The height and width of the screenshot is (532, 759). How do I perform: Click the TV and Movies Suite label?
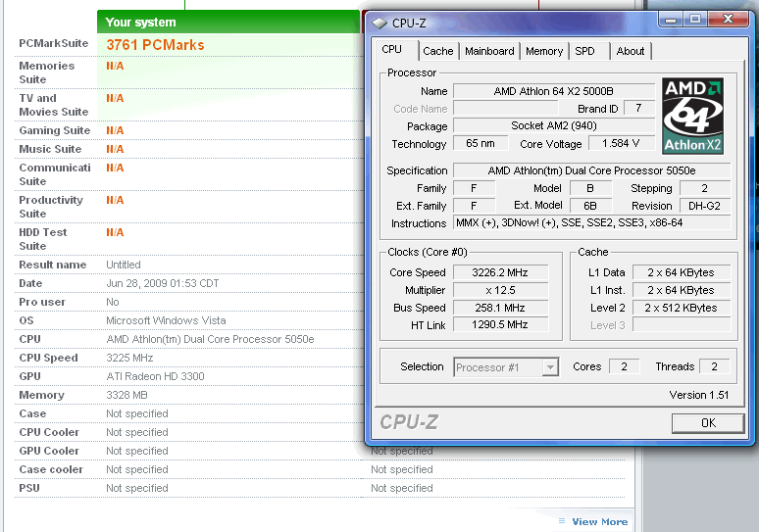tap(54, 105)
